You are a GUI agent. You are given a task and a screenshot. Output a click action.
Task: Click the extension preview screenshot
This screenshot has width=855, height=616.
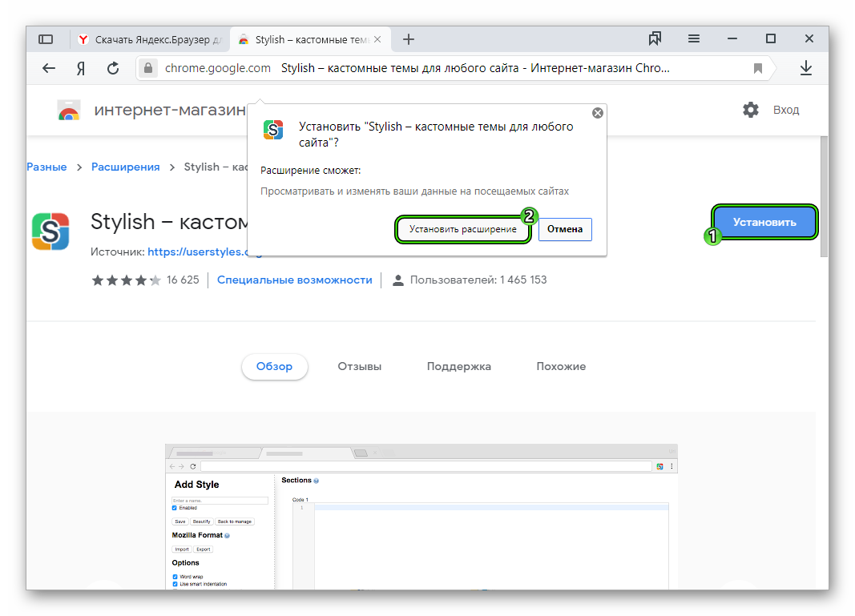pyautogui.click(x=421, y=517)
